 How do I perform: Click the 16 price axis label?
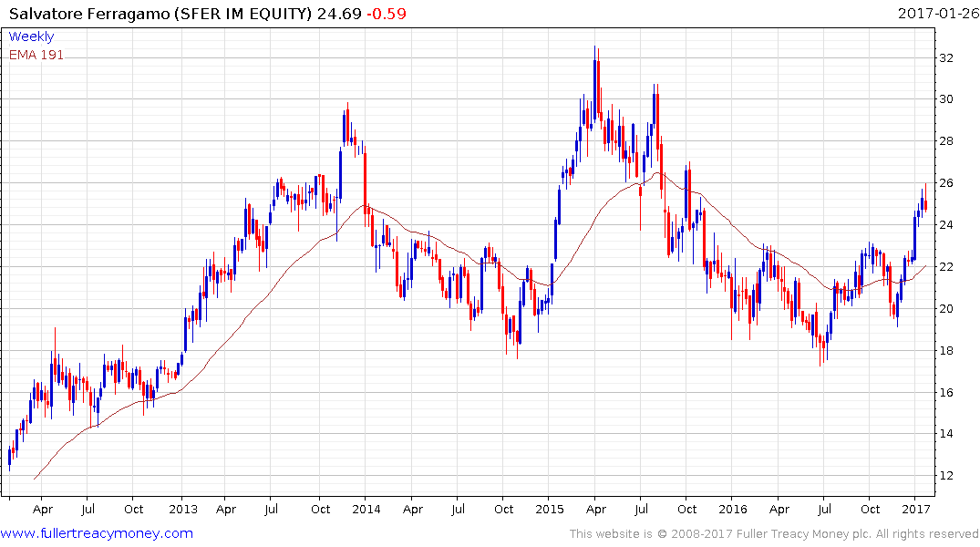[946, 392]
